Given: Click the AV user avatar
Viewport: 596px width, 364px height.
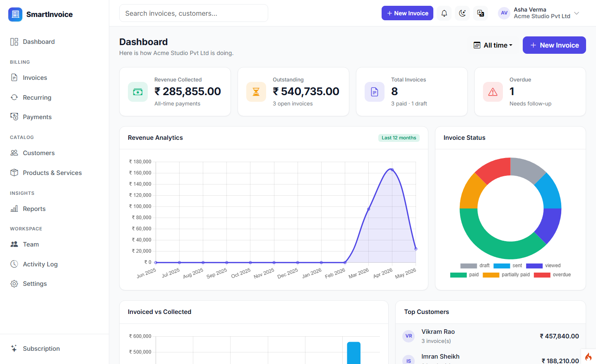Looking at the screenshot, I should [x=504, y=13].
